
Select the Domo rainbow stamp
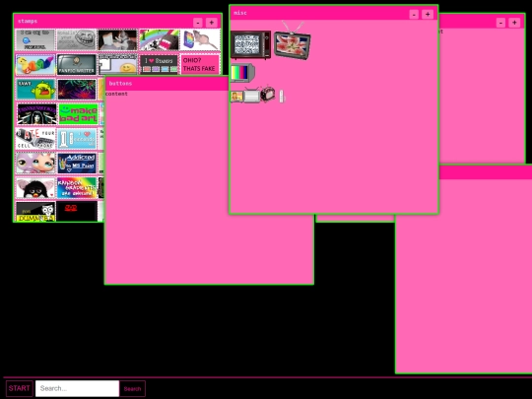160,40
